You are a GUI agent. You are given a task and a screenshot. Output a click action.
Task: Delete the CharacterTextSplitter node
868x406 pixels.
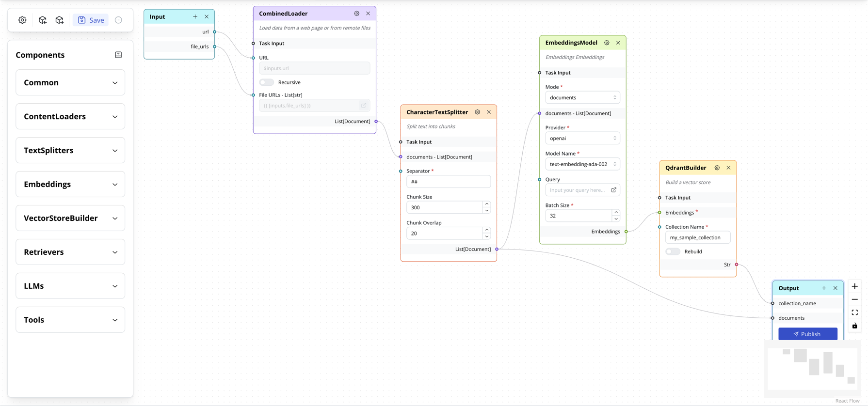tap(489, 112)
